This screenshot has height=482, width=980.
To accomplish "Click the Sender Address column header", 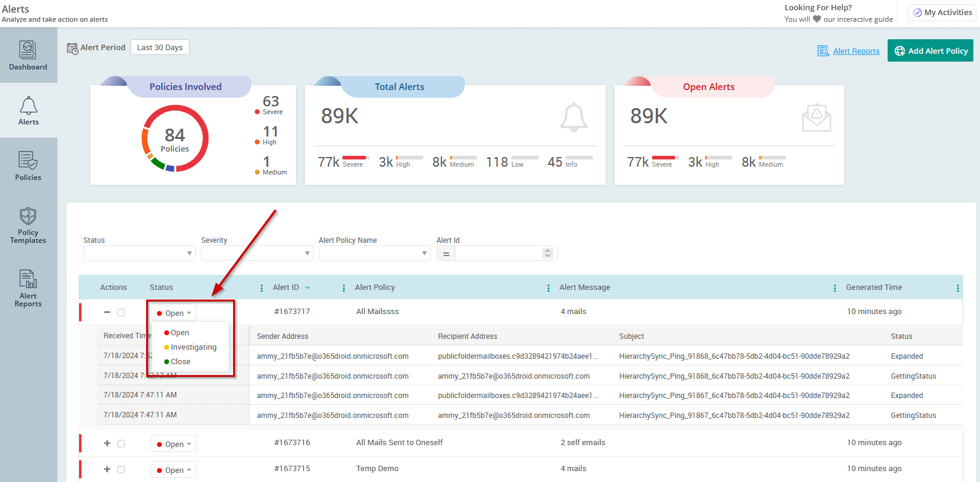I will (x=283, y=336).
